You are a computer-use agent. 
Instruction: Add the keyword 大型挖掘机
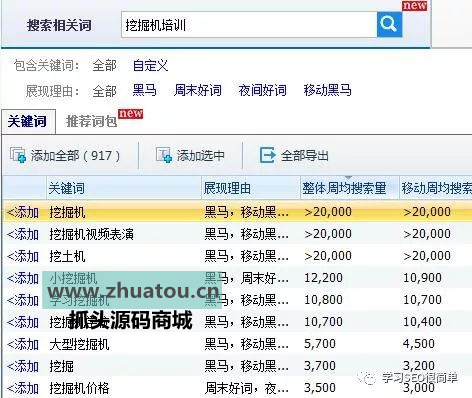point(23,344)
